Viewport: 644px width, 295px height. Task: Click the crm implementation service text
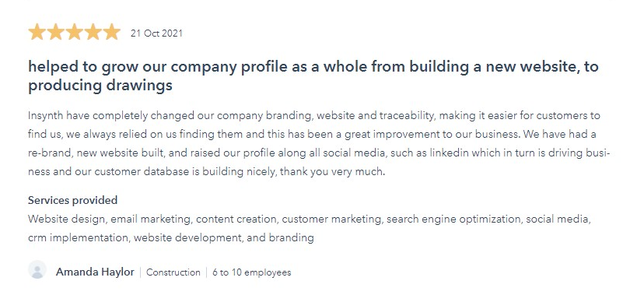pos(78,237)
